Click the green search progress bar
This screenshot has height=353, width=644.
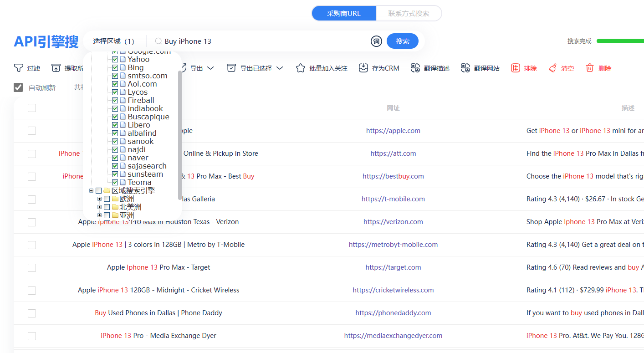tap(620, 41)
